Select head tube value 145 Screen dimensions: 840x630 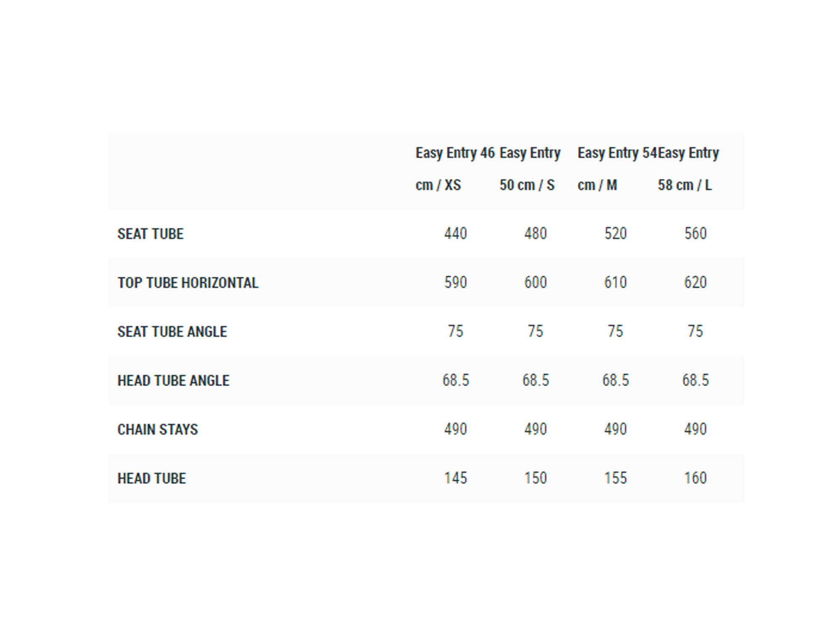pos(456,478)
